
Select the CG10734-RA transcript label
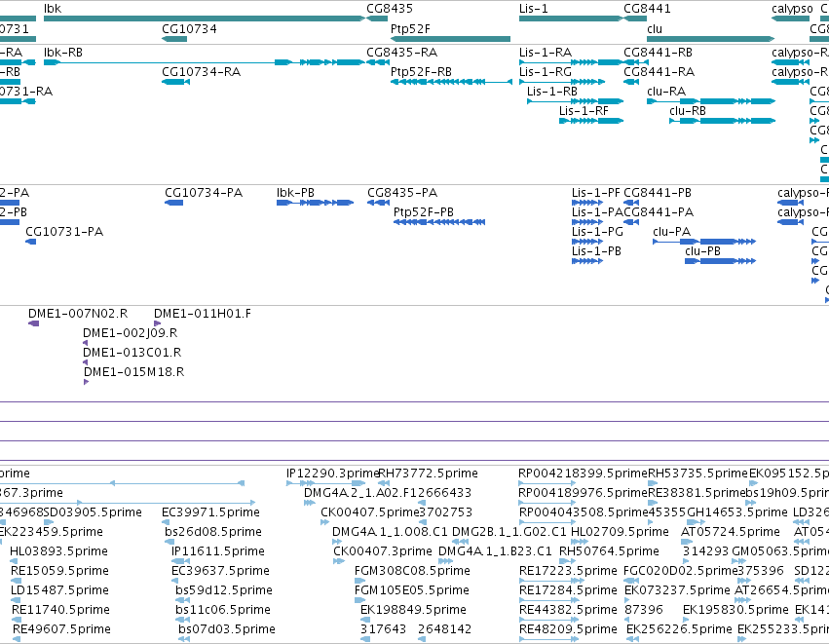(201, 72)
